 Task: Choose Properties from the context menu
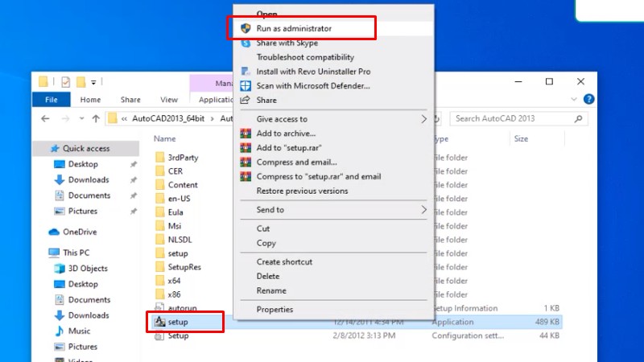point(275,310)
